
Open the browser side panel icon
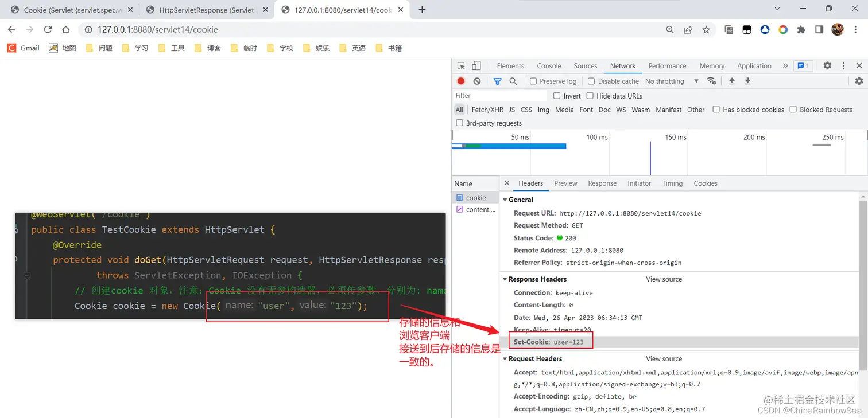(819, 30)
